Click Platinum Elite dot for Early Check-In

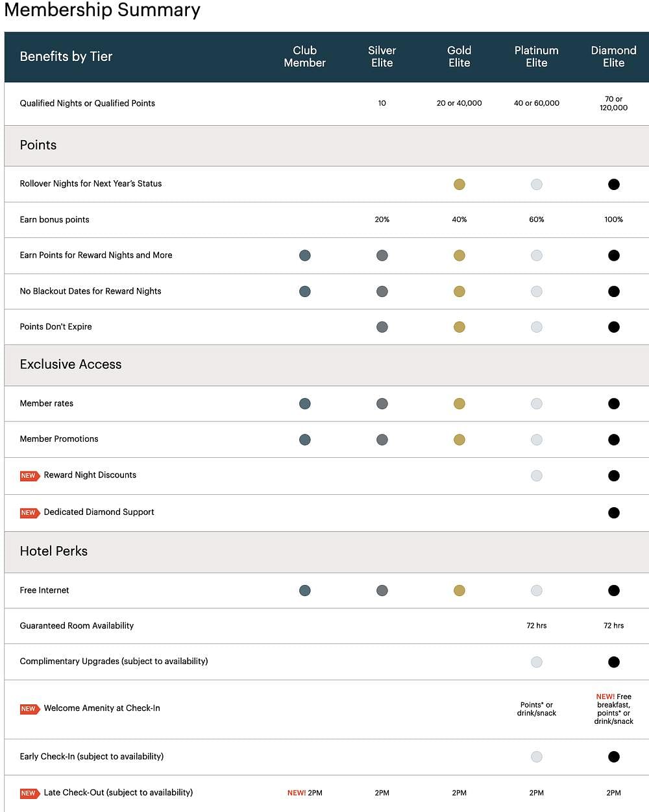(537, 757)
